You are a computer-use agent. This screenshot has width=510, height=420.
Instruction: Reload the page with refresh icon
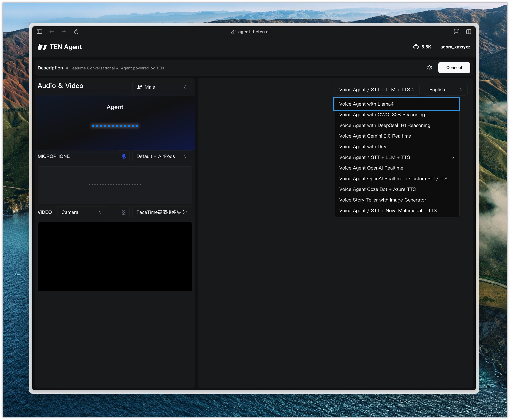coord(76,32)
